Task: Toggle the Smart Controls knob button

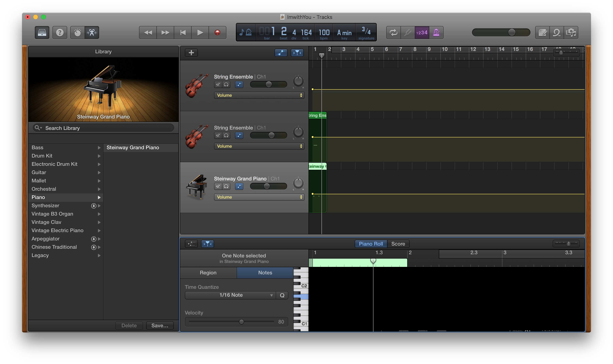Action: click(78, 33)
